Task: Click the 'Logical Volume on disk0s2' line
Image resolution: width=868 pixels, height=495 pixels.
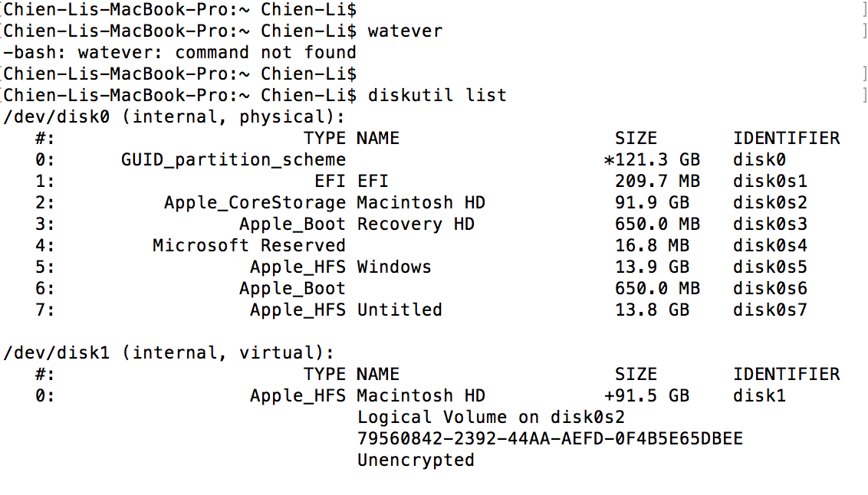Action: click(491, 418)
